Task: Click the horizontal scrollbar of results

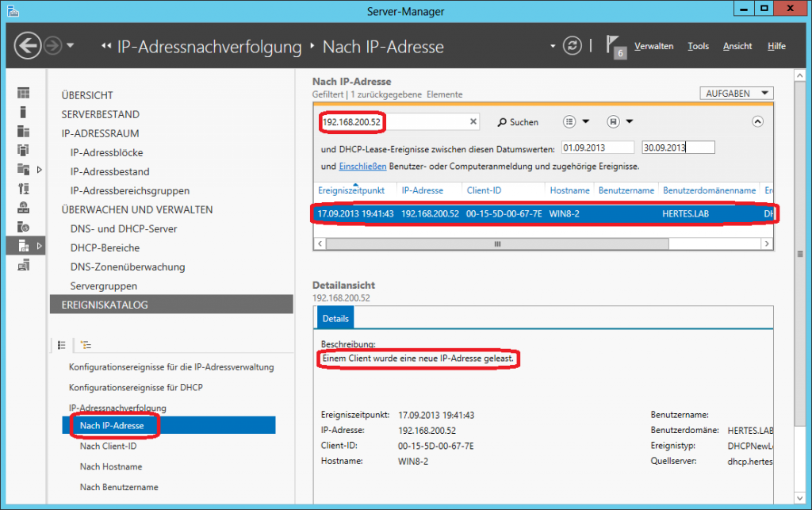Action: tap(497, 244)
